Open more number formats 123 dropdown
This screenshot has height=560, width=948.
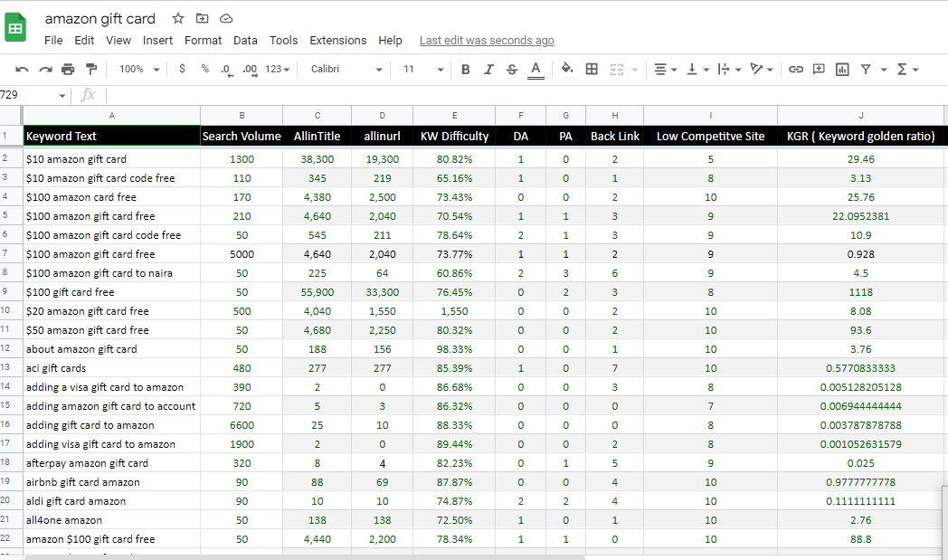pyautogui.click(x=278, y=69)
